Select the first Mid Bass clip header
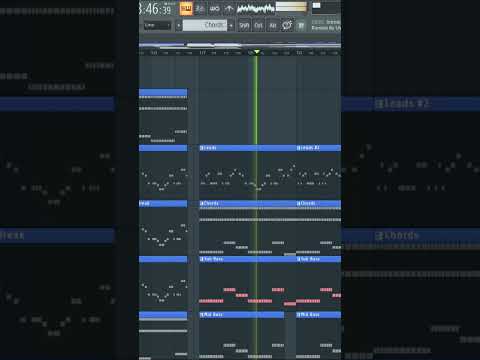480x360 pixels. [241, 315]
